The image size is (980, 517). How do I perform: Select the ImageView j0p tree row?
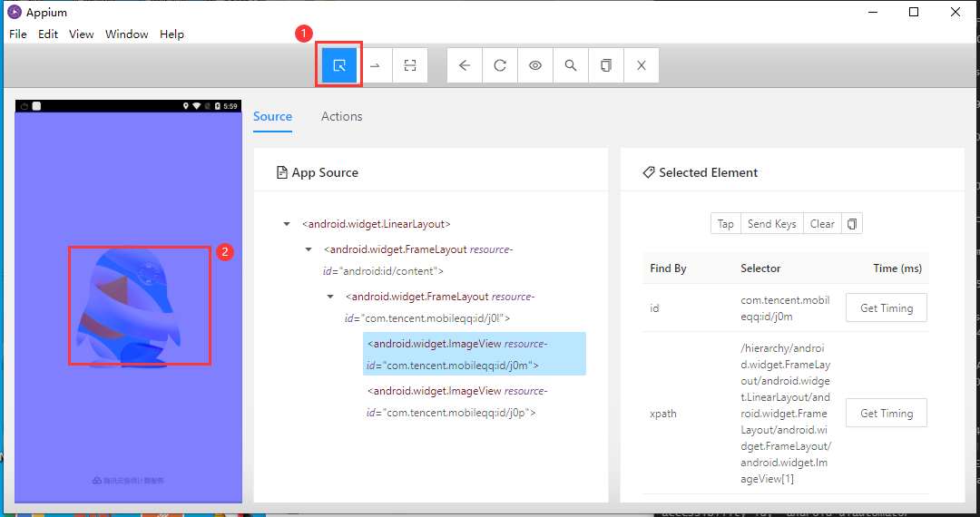[456, 402]
